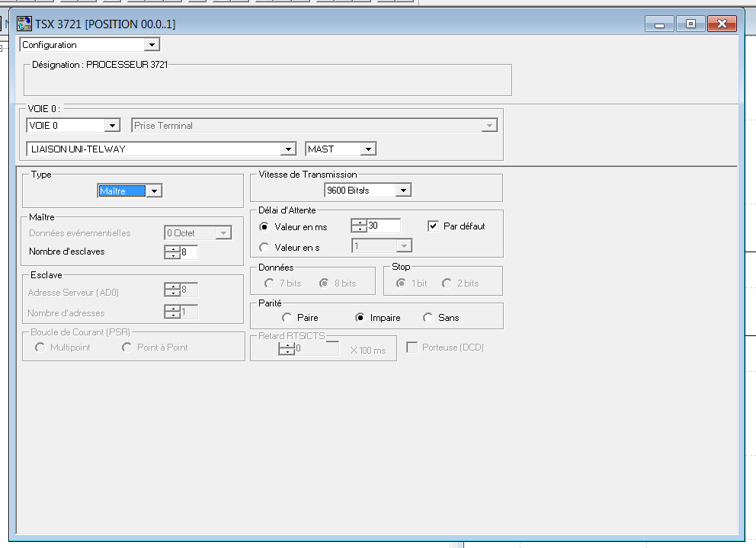The image size is (756, 548).
Task: Open the MAST task dropdown
Action: [368, 149]
